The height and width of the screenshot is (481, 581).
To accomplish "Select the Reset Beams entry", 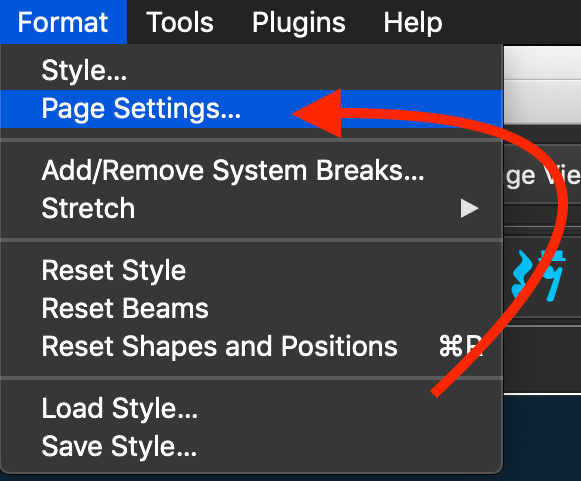I will point(251,308).
